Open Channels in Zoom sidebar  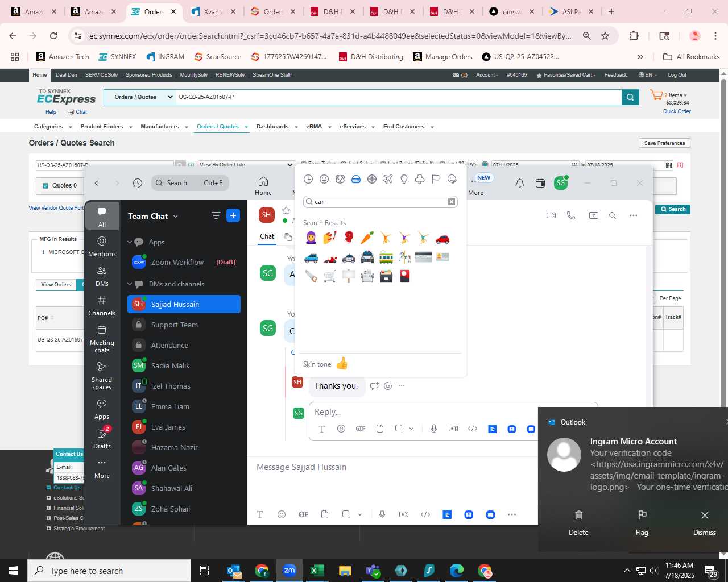102,305
